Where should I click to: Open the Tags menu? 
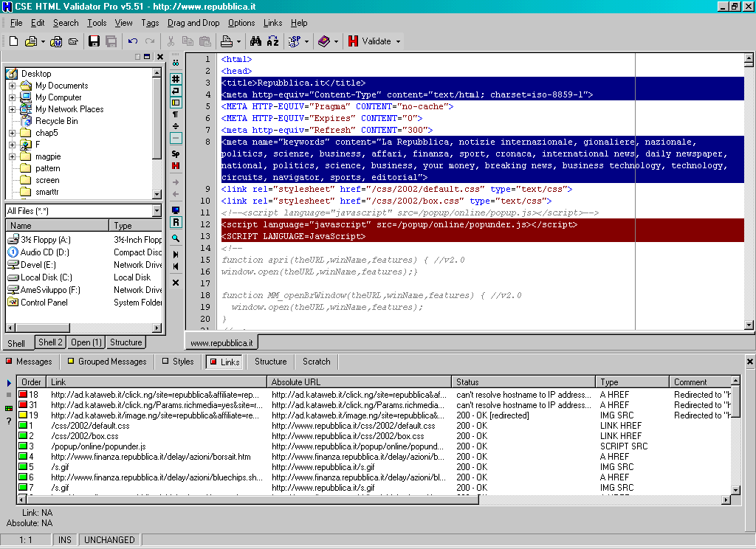pyautogui.click(x=150, y=23)
